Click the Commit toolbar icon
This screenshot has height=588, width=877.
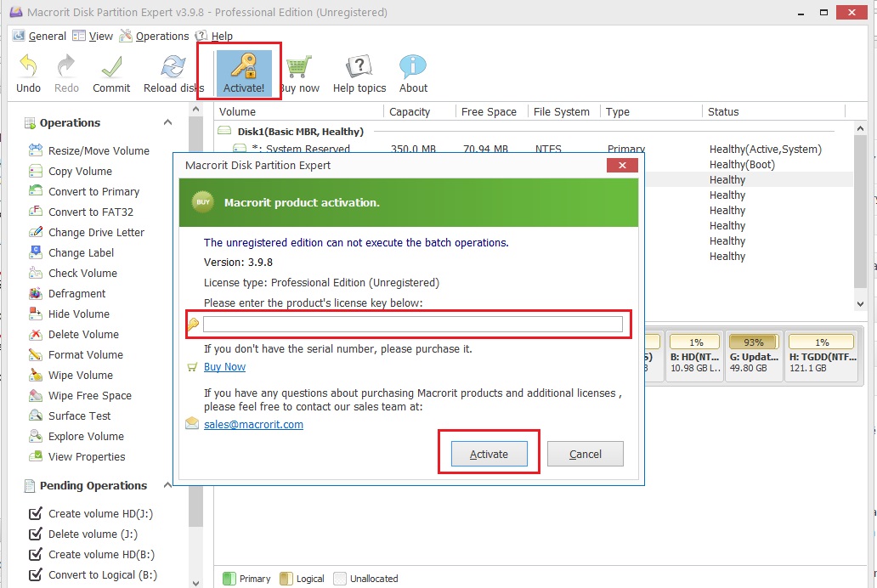coord(110,72)
